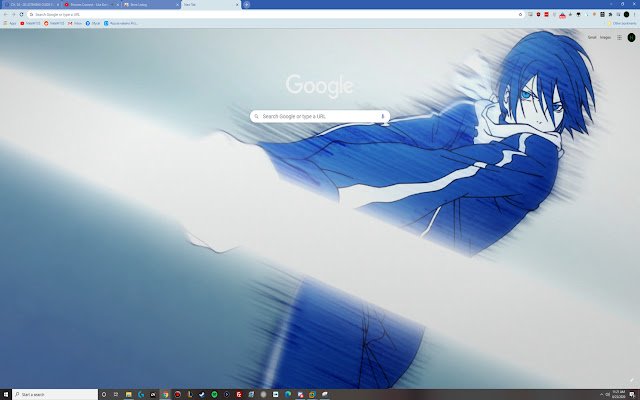Open the Windows Start menu
Viewport: 640px width, 400px height.
pyautogui.click(x=6, y=394)
